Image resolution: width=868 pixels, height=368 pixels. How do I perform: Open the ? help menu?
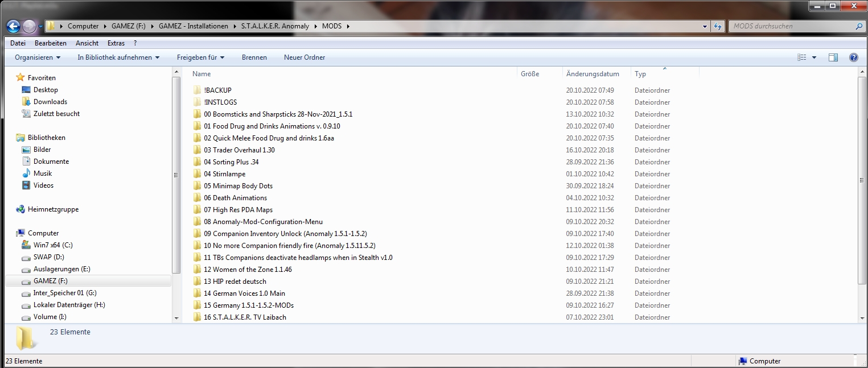tap(135, 43)
